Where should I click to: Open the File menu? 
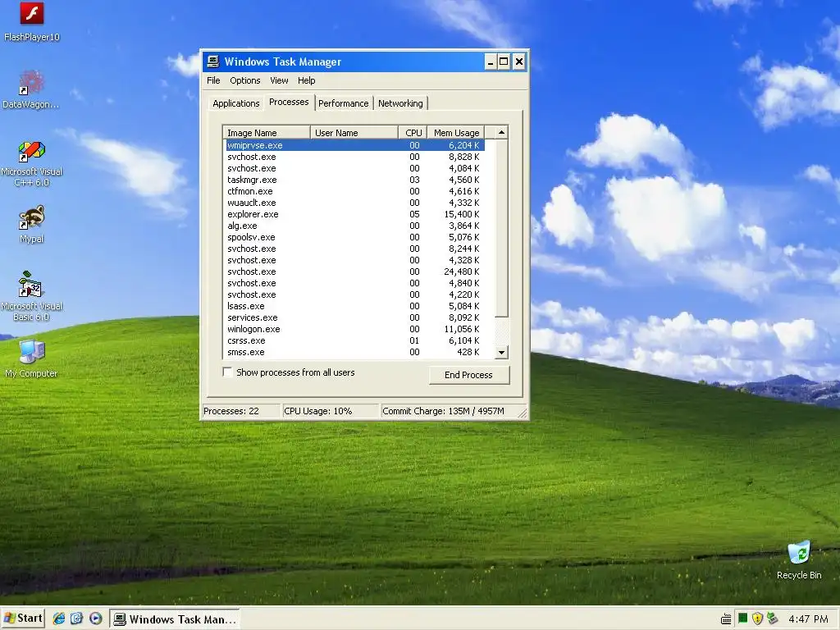point(213,80)
